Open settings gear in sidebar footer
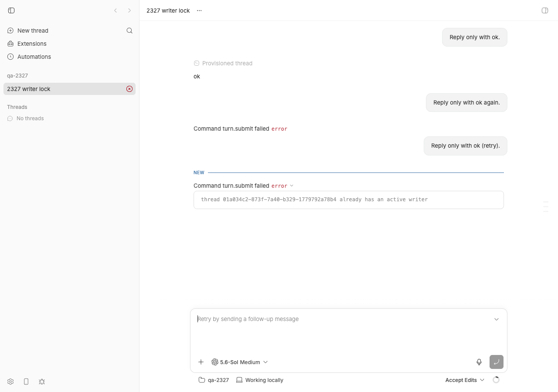 [x=10, y=382]
